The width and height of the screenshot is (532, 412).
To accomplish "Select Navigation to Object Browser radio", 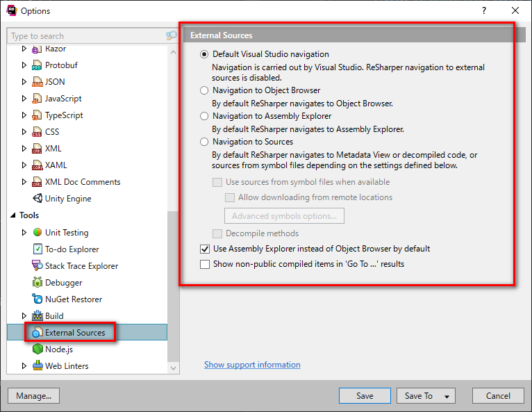I will 204,90.
